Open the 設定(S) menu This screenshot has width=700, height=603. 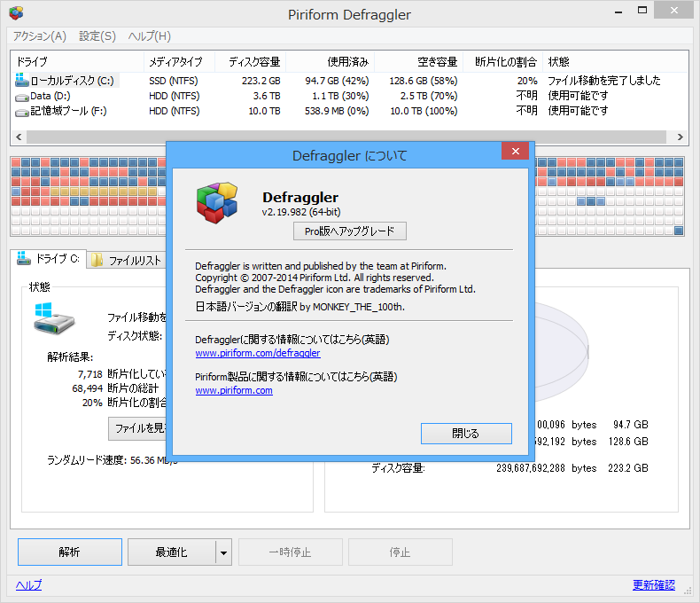(97, 36)
